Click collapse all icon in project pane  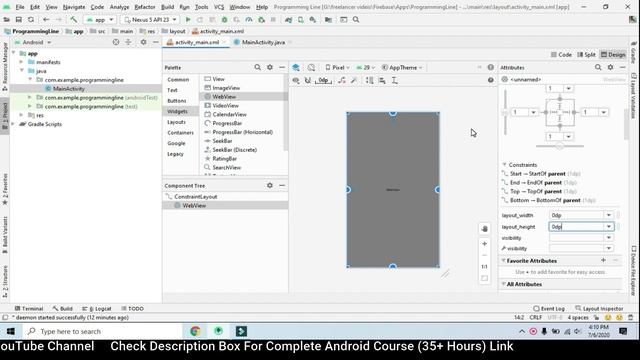pyautogui.click(x=128, y=42)
